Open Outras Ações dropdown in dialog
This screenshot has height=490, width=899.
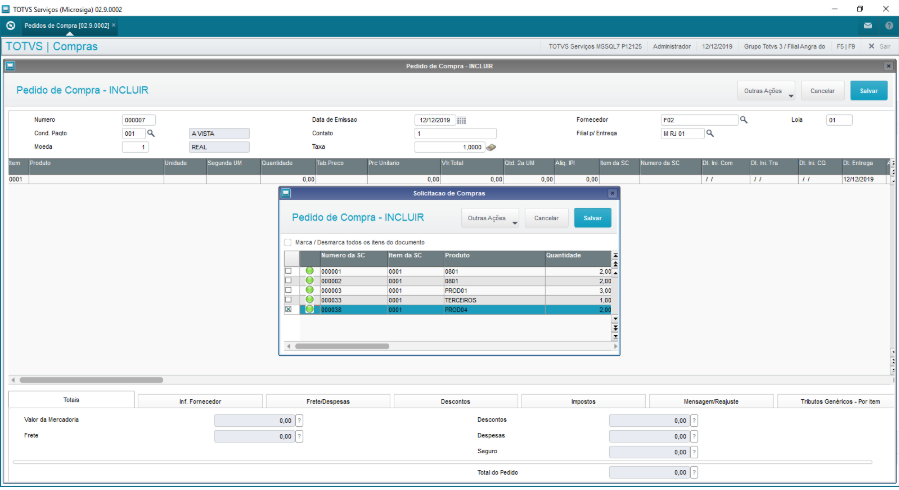tap(490, 218)
